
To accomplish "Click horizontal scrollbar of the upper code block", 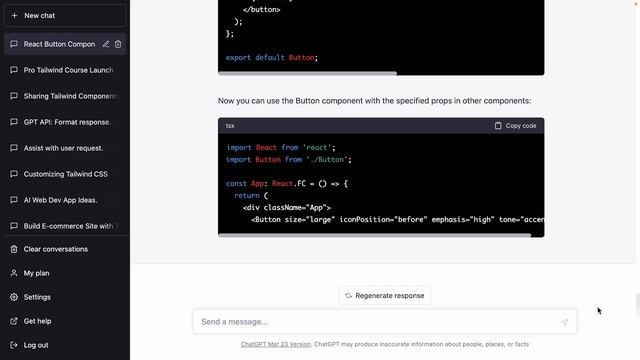I will 307,73.
